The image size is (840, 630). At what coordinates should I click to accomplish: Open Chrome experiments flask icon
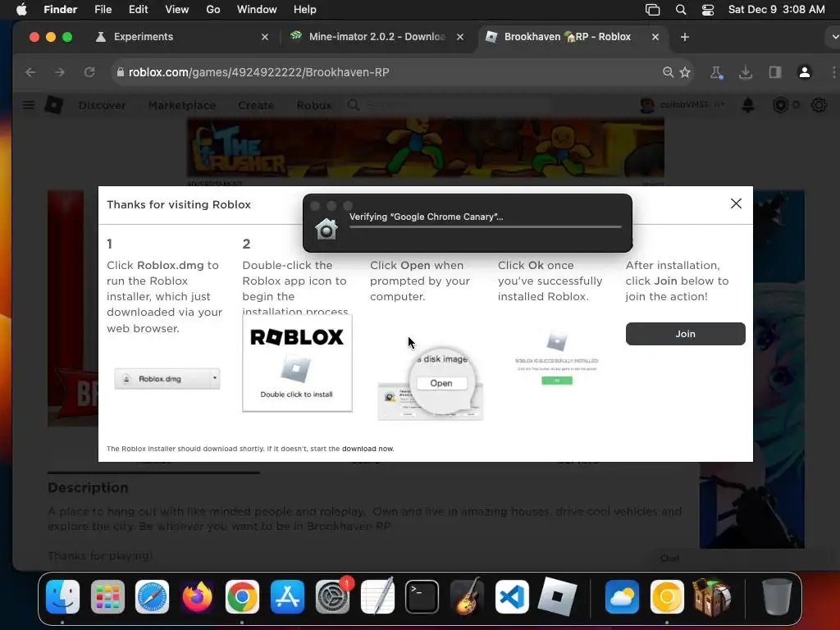click(x=716, y=72)
